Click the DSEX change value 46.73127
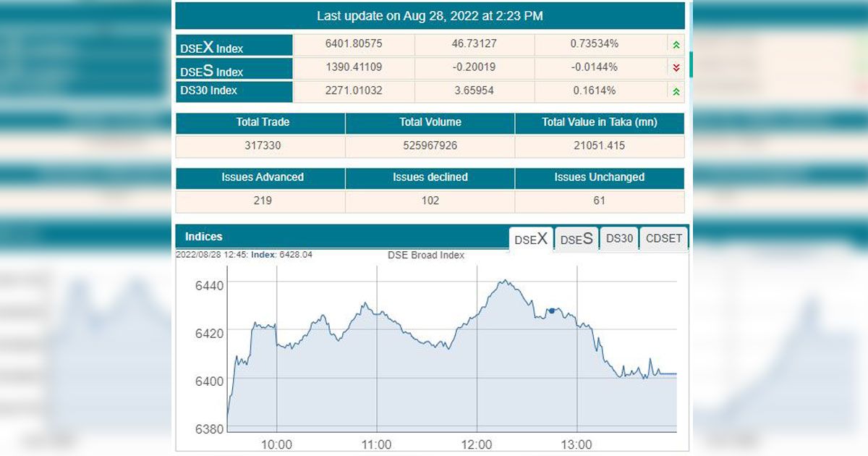The width and height of the screenshot is (868, 456). [475, 44]
